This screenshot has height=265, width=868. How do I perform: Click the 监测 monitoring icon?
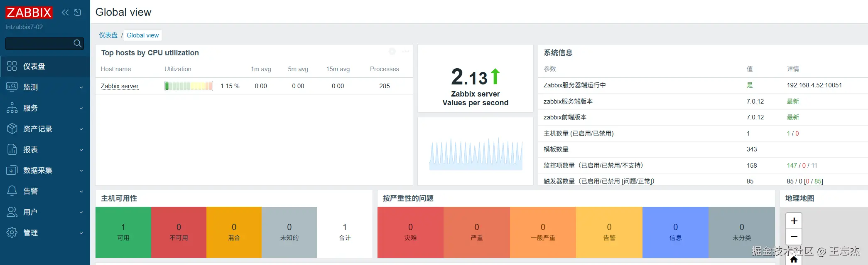12,87
